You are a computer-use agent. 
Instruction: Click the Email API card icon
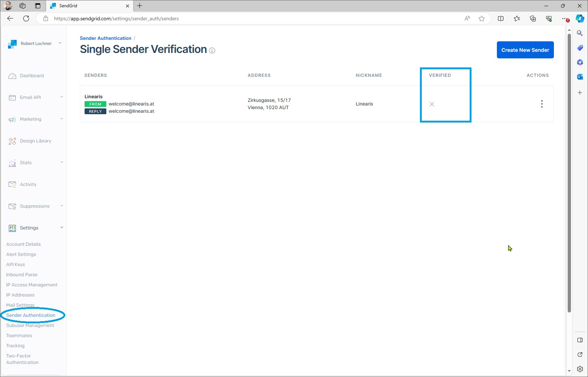pyautogui.click(x=12, y=98)
